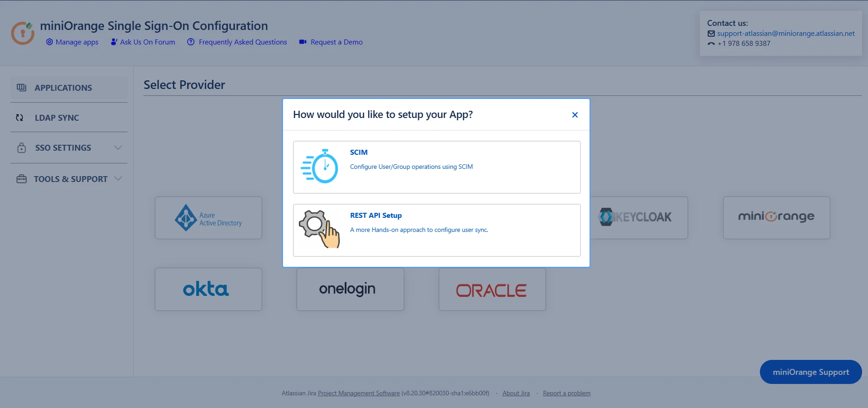Click Select Provider heading
This screenshot has height=408, width=868.
coord(184,85)
